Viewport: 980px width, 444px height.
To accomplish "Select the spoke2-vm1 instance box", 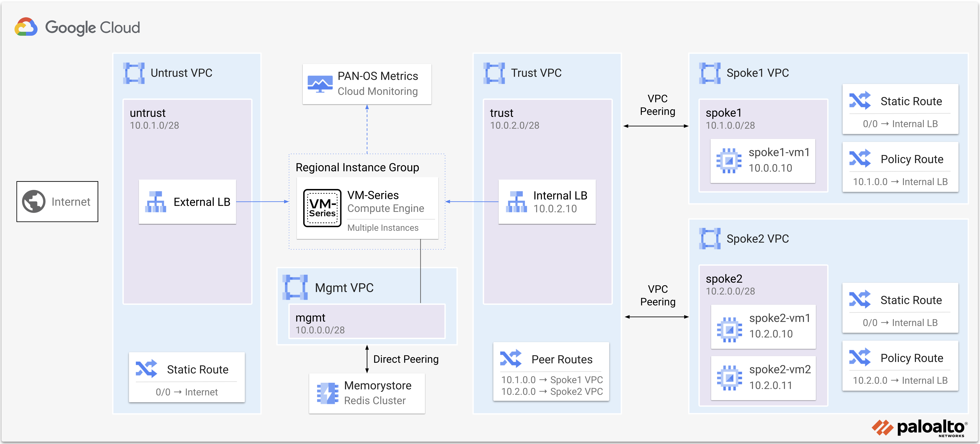I will (x=763, y=326).
